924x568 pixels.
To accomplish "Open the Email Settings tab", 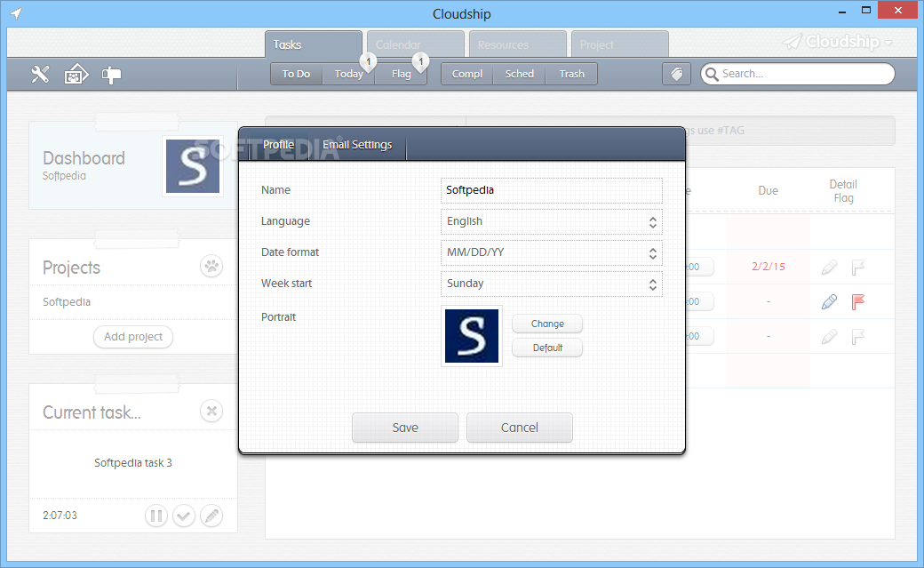I will point(357,145).
